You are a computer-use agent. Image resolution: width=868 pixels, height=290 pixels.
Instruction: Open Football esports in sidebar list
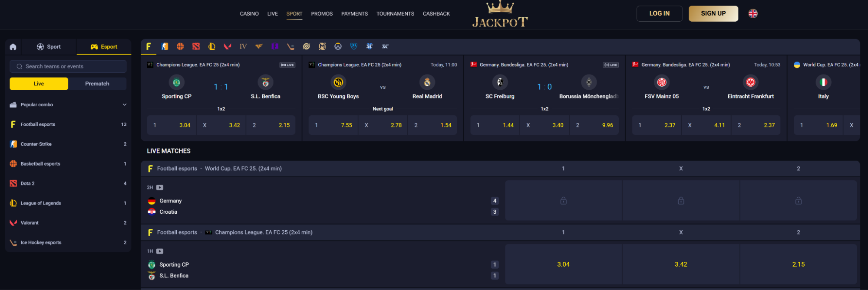tap(68, 124)
